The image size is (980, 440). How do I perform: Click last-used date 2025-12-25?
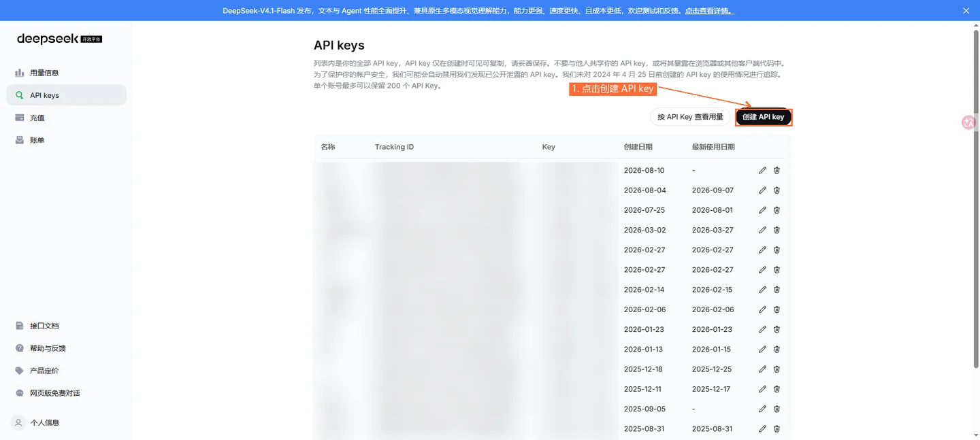712,369
